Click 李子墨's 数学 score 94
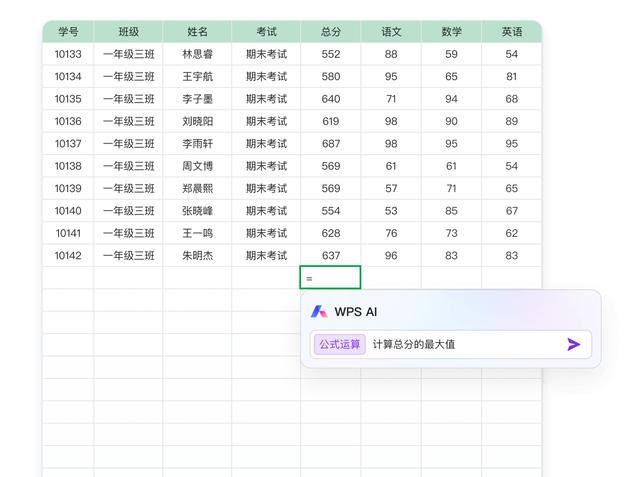Image resolution: width=640 pixels, height=477 pixels. 451,99
